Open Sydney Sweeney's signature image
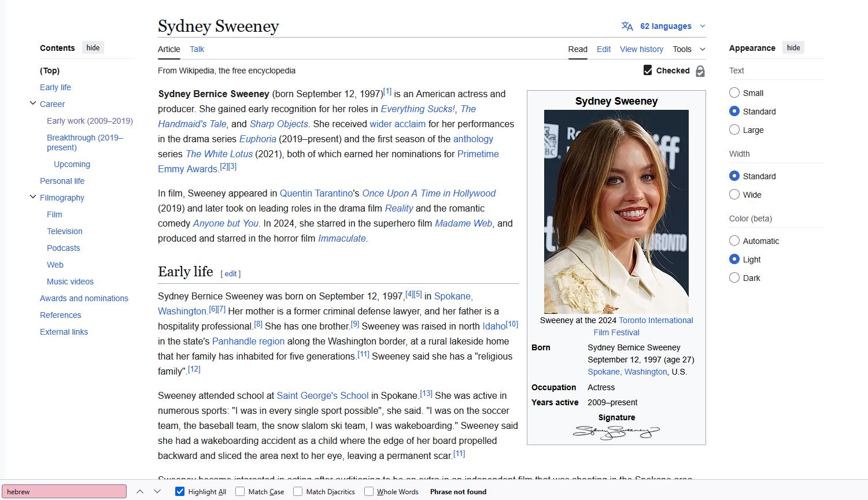868x500 pixels. coord(616,432)
